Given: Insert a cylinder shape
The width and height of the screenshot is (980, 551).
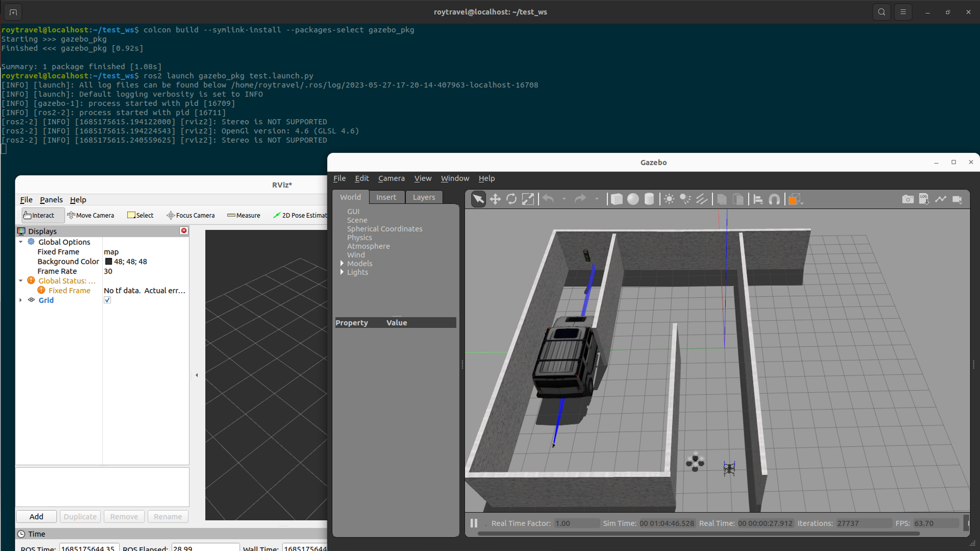Looking at the screenshot, I should click(649, 199).
